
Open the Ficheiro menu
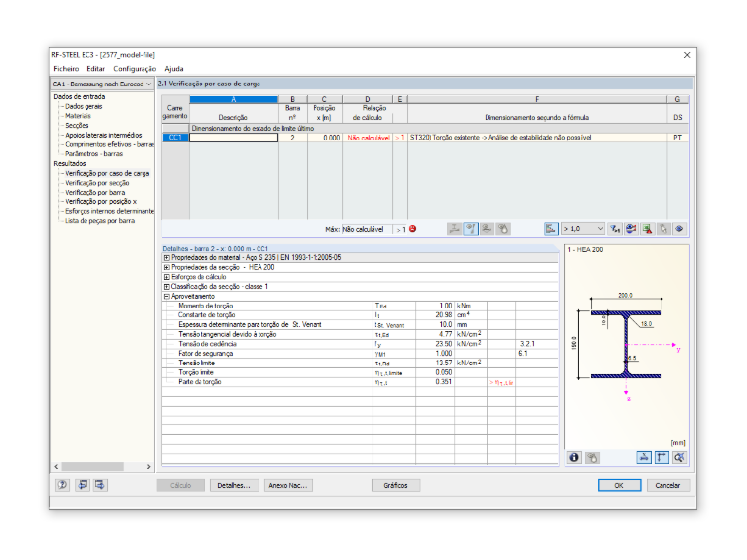(66, 69)
